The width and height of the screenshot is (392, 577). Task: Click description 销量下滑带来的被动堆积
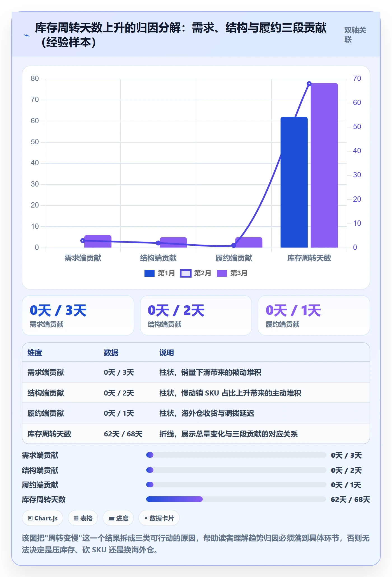tap(221, 372)
